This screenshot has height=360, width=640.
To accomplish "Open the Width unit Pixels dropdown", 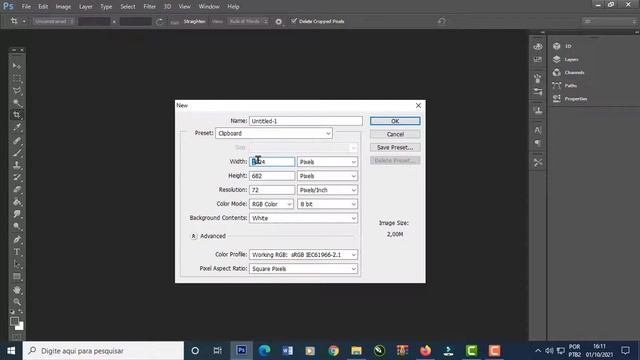I will point(327,162).
